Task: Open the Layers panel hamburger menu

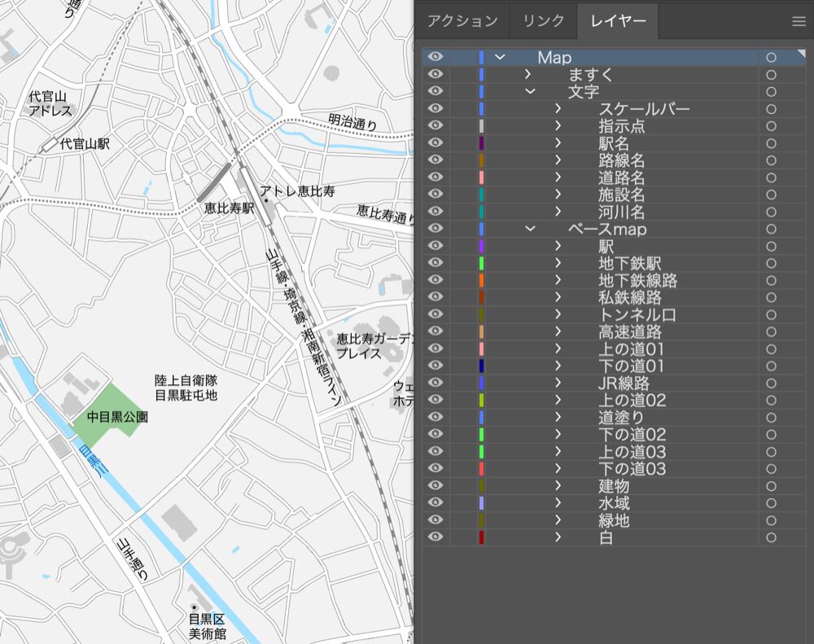Action: tap(799, 21)
